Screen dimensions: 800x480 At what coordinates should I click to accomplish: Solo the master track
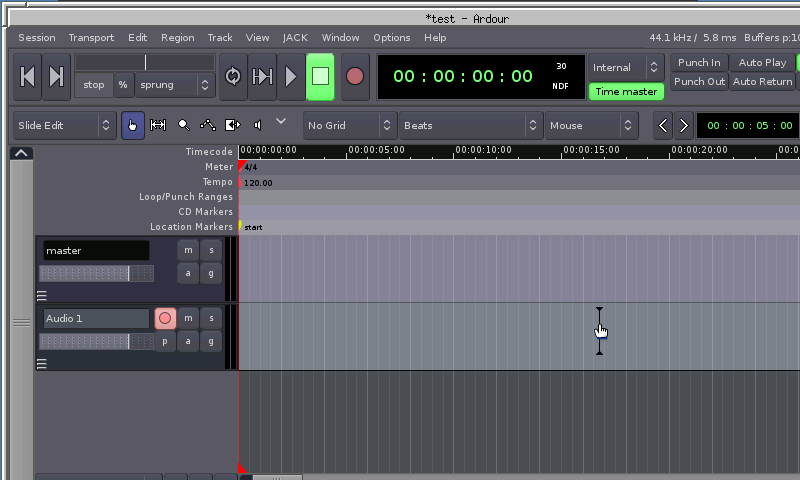coord(211,250)
